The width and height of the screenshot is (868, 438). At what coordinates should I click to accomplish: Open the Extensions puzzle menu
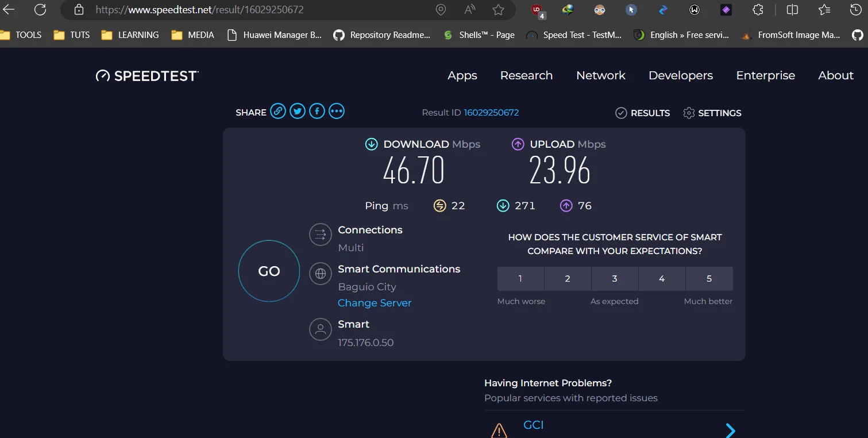click(758, 10)
